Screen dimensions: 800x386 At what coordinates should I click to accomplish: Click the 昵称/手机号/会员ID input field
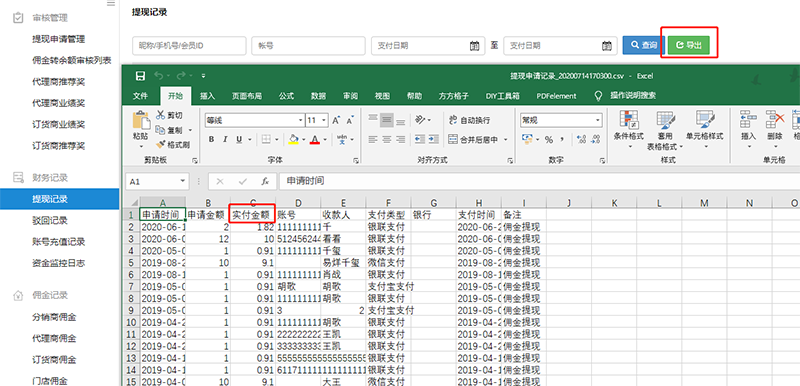(189, 45)
